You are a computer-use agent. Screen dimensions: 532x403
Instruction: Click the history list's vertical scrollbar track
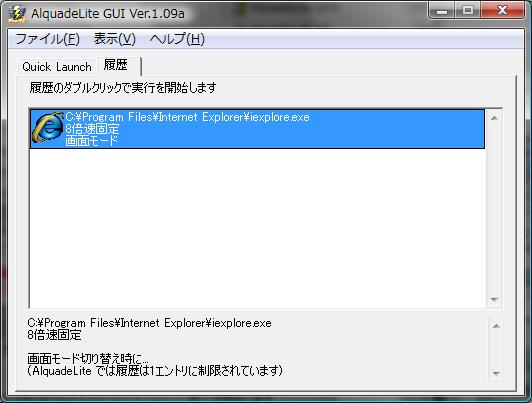coord(494,209)
